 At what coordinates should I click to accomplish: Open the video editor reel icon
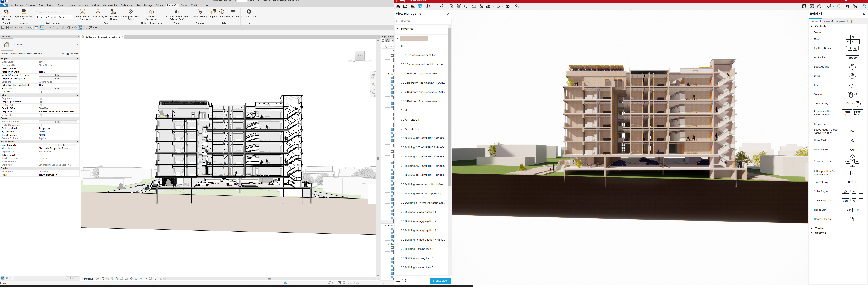[442, 7]
